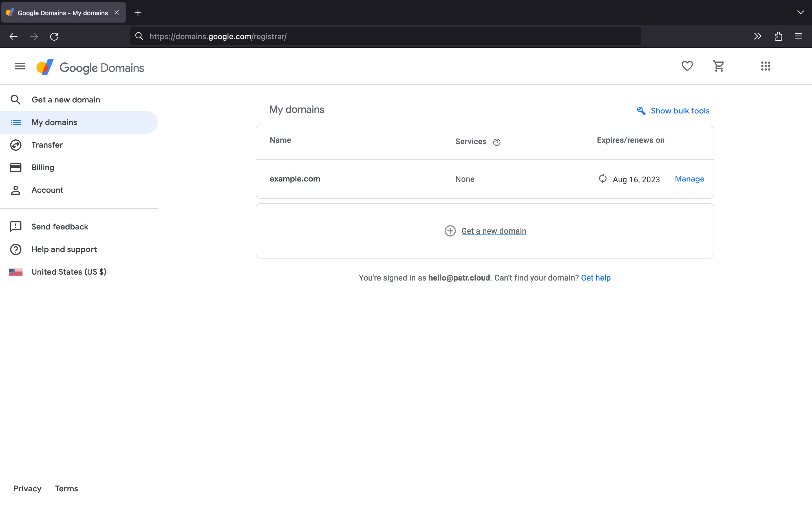Click the Expires/renews on column header
This screenshot has width=812, height=508.
point(630,140)
